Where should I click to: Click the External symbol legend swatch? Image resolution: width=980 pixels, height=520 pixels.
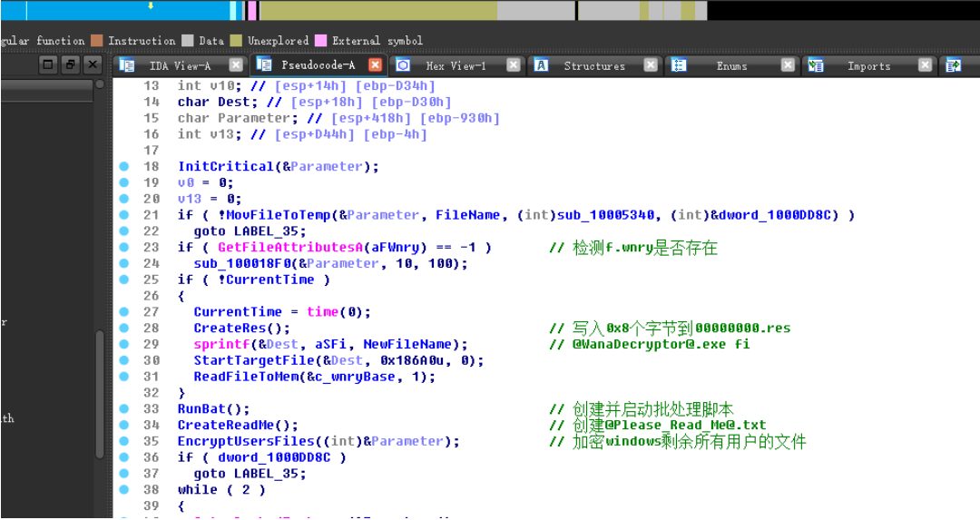click(x=320, y=41)
